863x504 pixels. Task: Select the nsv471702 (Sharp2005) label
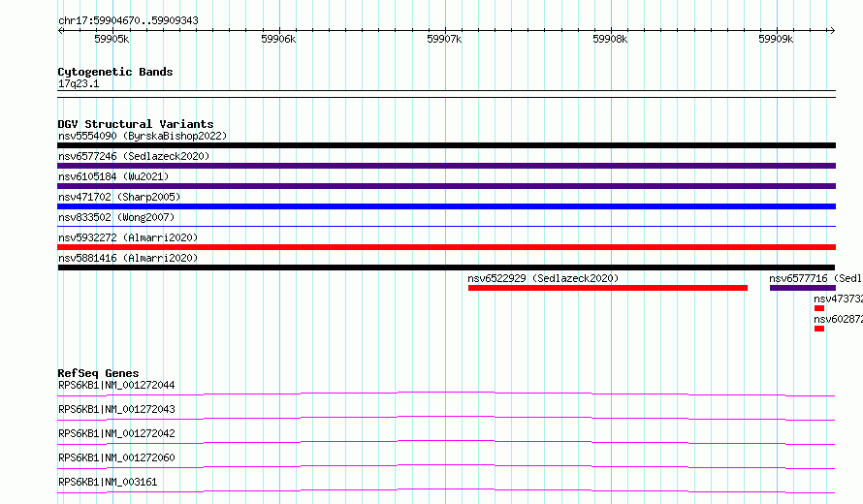point(119,197)
